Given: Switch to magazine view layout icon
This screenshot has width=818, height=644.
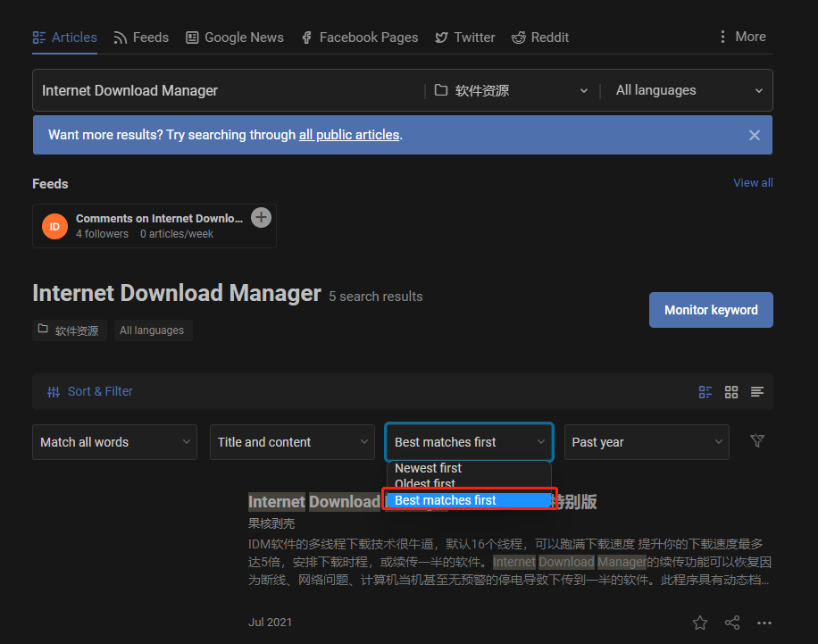Looking at the screenshot, I should [x=705, y=392].
